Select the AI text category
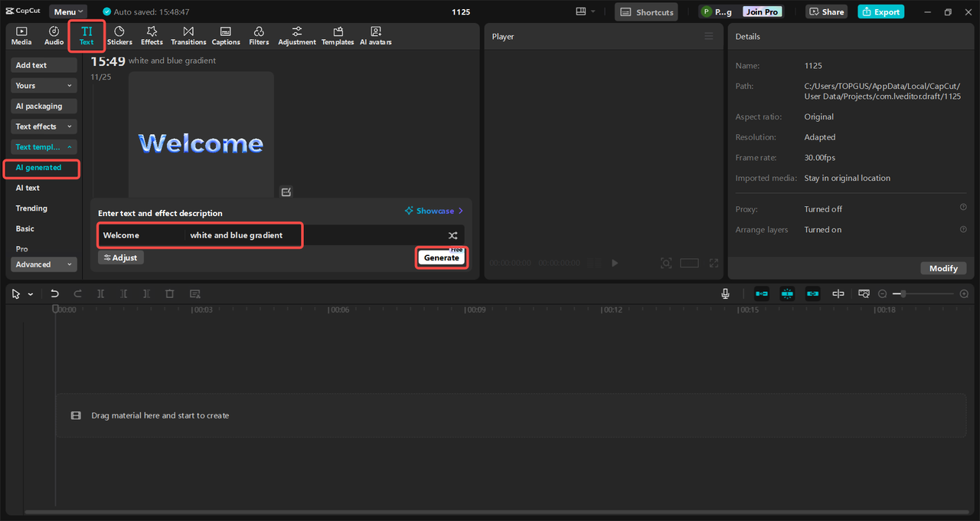980x521 pixels. point(28,188)
